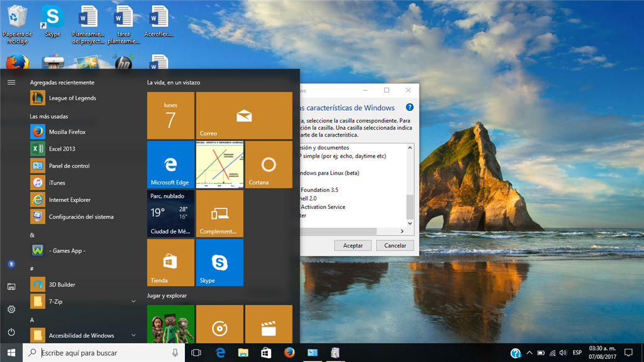Image resolution: width=644 pixels, height=362 pixels.
Task: Open clock showing 03:30 a. m.
Action: 602,353
